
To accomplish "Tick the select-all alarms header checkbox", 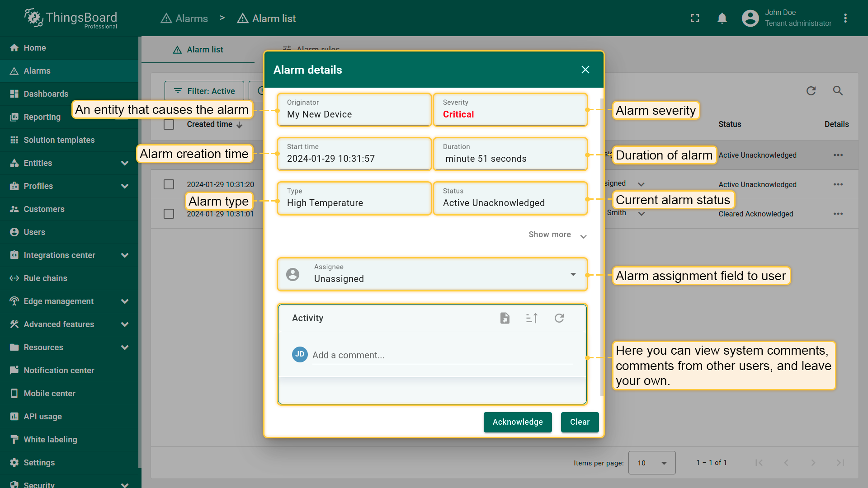I will click(169, 124).
